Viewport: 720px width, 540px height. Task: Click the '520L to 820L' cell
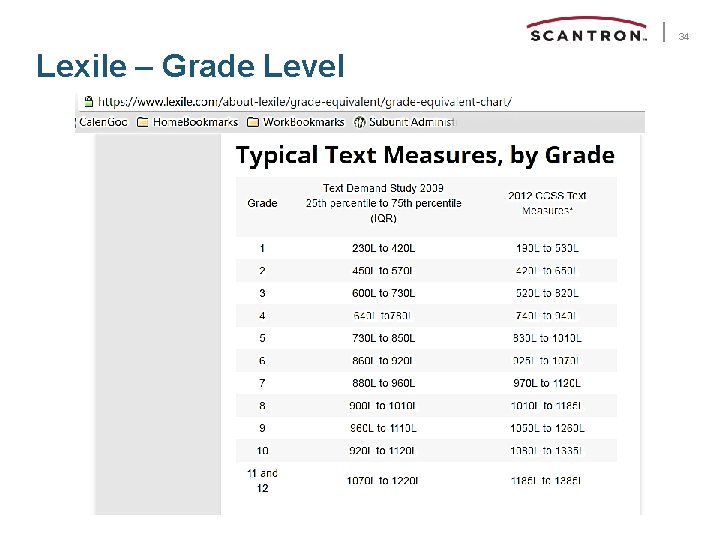coord(547,293)
